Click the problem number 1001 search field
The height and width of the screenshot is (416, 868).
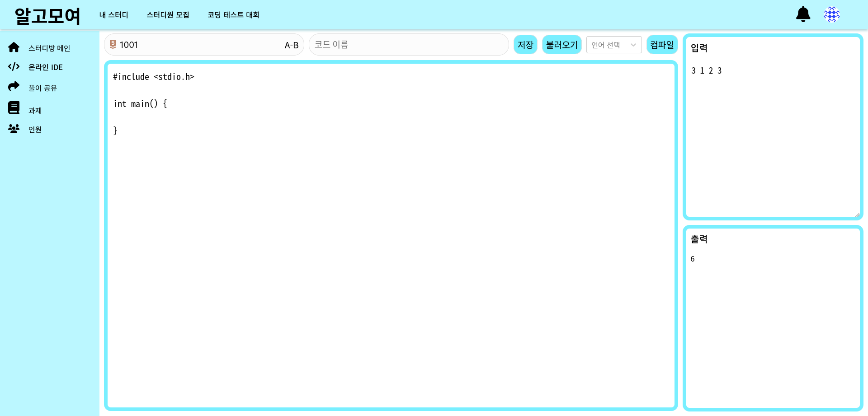click(x=199, y=45)
